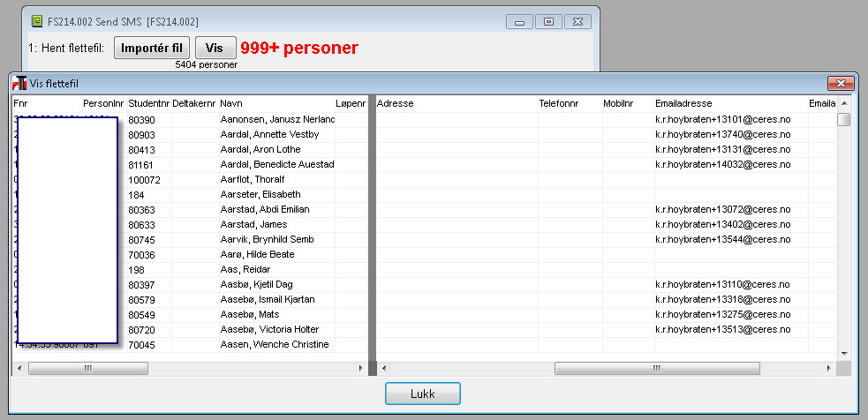Click email k.r.hoybraten+13402@ceres.no
This screenshot has height=420, width=868.
click(723, 224)
